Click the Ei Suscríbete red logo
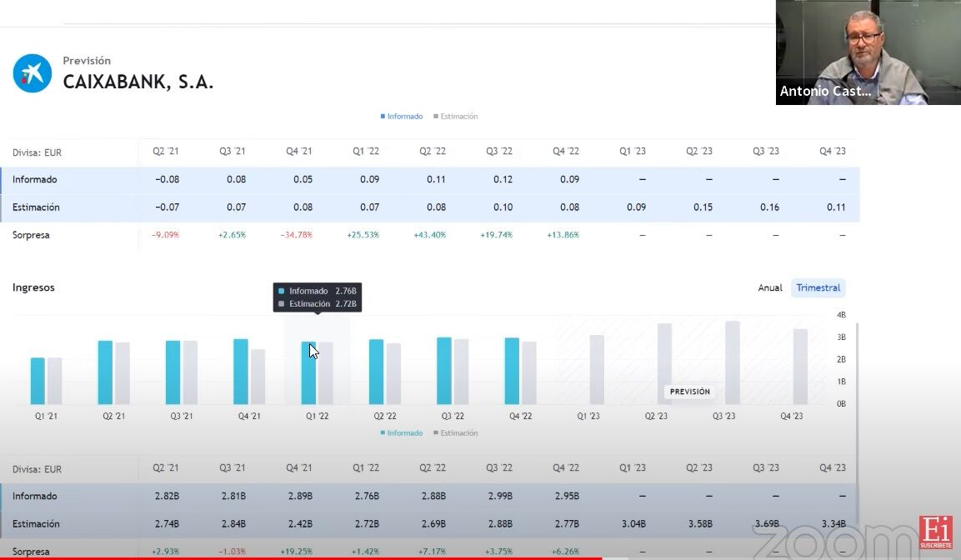The height and width of the screenshot is (560, 961). [936, 532]
